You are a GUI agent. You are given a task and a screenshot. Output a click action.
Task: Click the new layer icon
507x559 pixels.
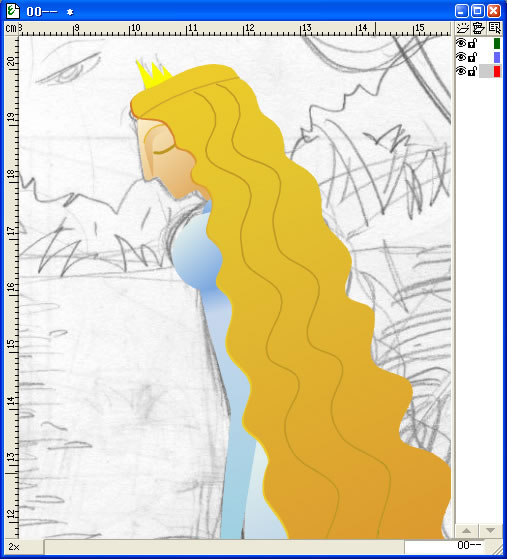462,28
